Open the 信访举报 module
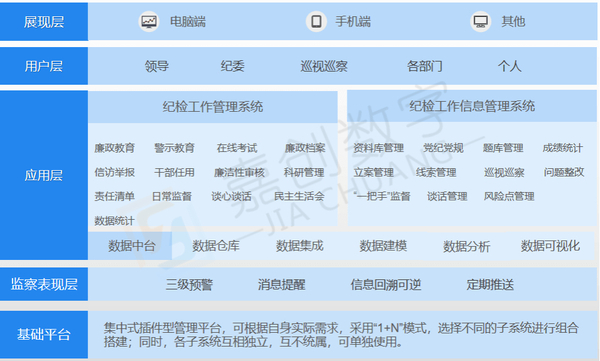Viewport: 600px width, 361px height. coord(115,173)
